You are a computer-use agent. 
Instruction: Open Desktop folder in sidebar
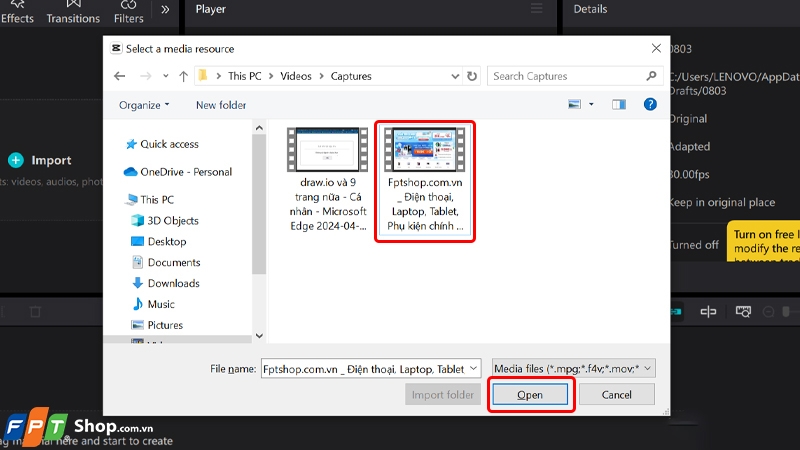[159, 241]
